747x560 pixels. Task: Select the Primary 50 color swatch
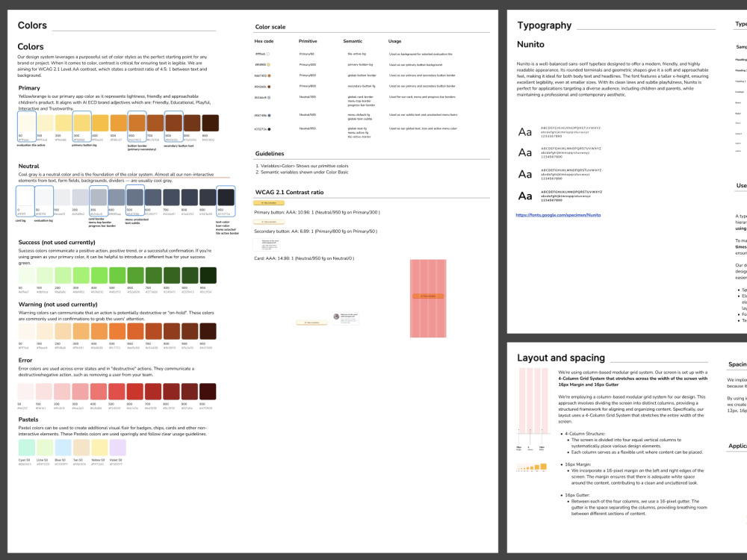(x=27, y=123)
